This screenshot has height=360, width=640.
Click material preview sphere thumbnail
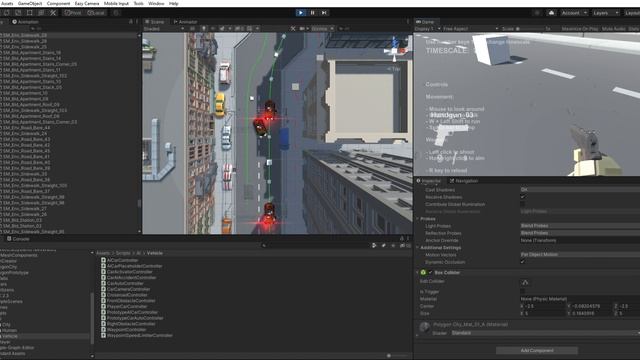(x=424, y=327)
